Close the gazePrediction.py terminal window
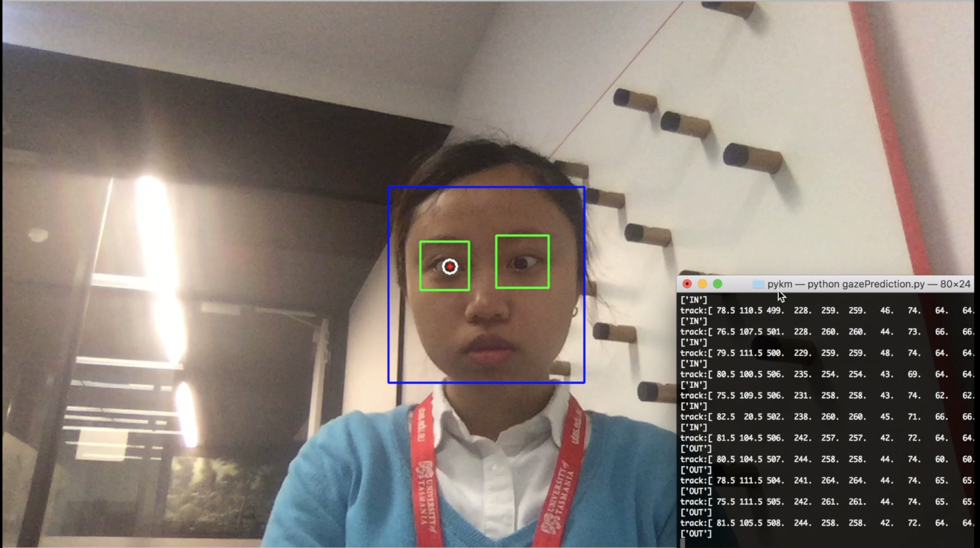This screenshot has width=980, height=548. [x=687, y=284]
